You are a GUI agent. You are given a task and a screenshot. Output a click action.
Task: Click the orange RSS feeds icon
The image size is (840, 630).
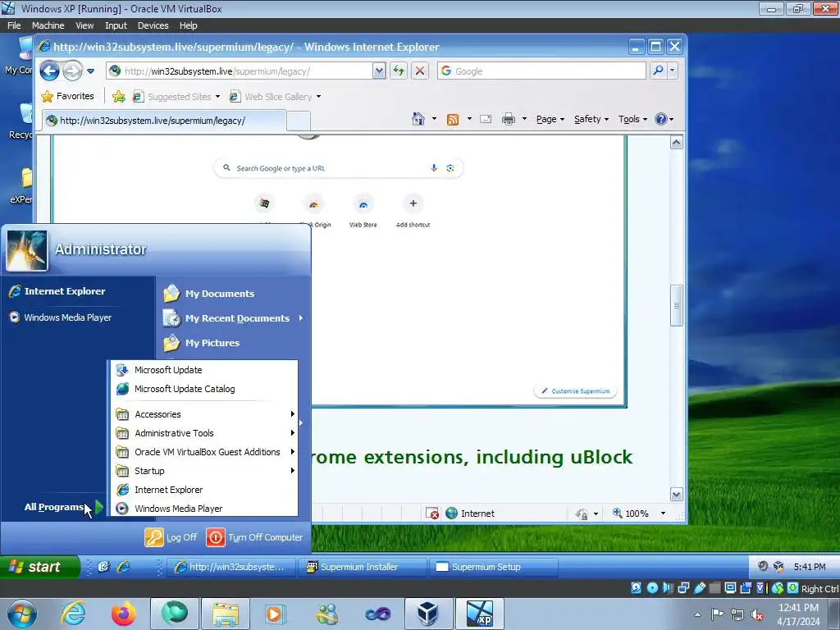coord(453,119)
